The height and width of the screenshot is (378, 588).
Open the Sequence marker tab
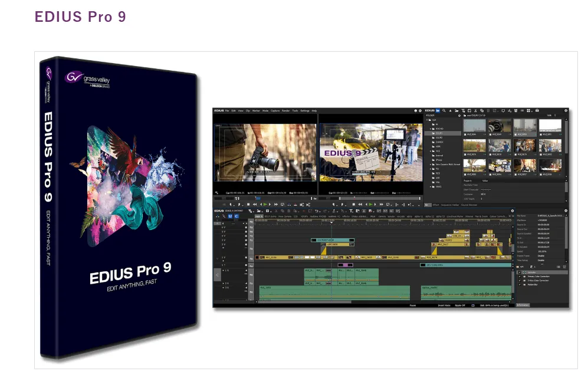[450, 205]
